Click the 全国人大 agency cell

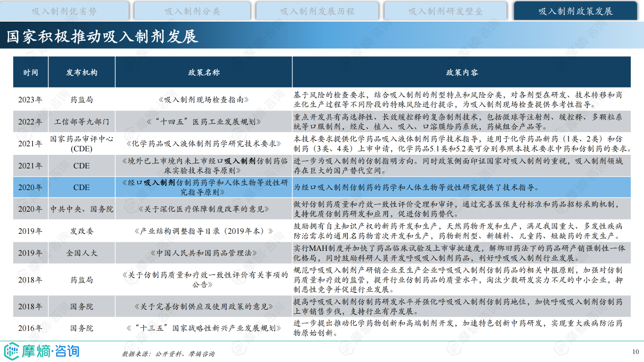pos(82,253)
